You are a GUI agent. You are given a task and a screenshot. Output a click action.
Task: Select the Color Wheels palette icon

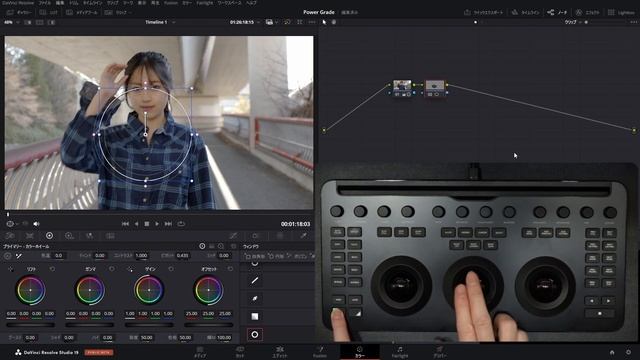coord(49,236)
